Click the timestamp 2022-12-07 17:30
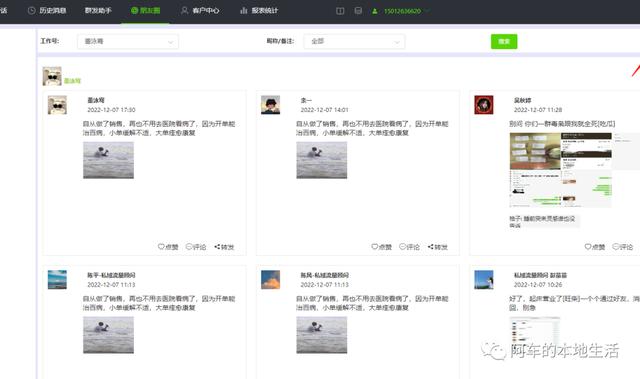 (111, 110)
